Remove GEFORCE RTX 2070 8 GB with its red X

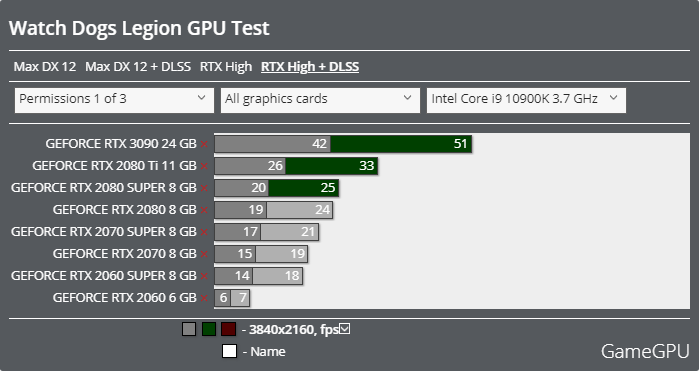point(204,254)
